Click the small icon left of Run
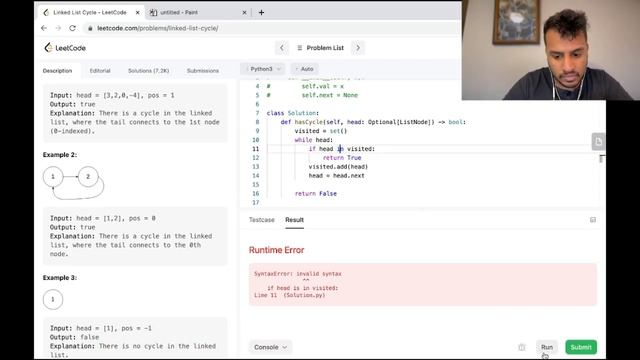Image resolution: width=640 pixels, height=360 pixels. coord(522,347)
